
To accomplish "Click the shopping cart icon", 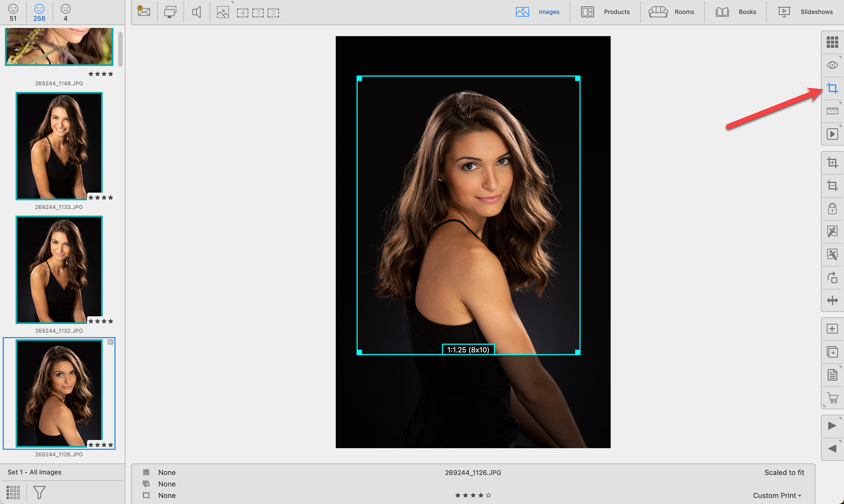I will (x=832, y=398).
